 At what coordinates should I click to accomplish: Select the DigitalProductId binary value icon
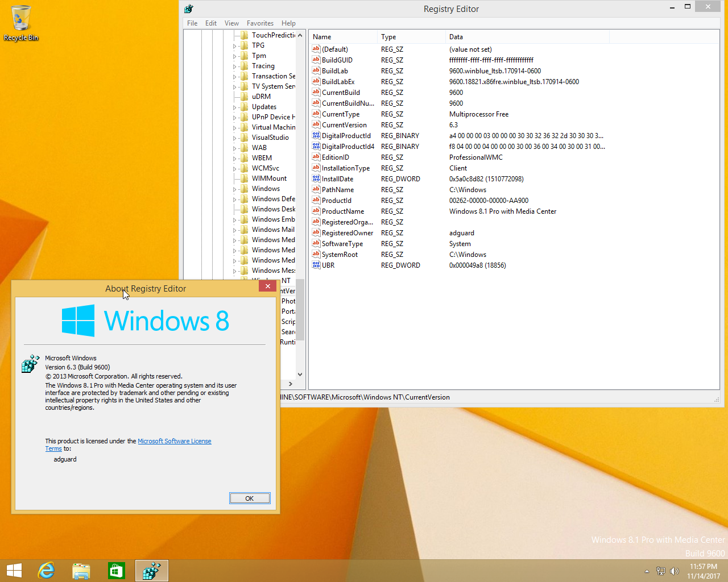click(316, 135)
